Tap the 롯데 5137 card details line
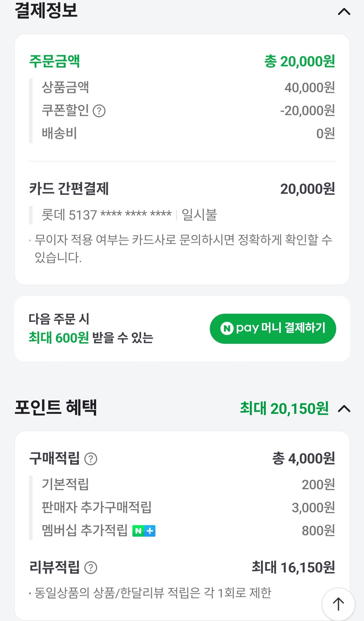The width and height of the screenshot is (364, 621). click(129, 215)
